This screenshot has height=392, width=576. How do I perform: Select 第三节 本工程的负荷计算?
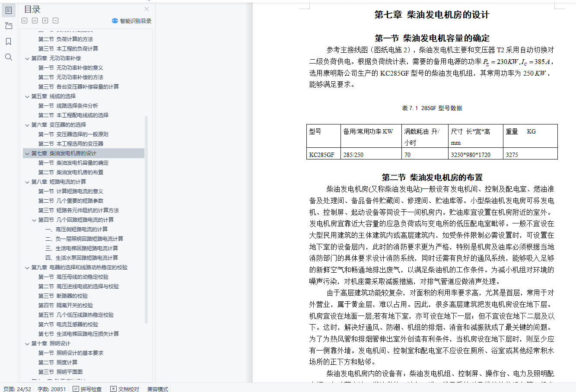pos(68,49)
